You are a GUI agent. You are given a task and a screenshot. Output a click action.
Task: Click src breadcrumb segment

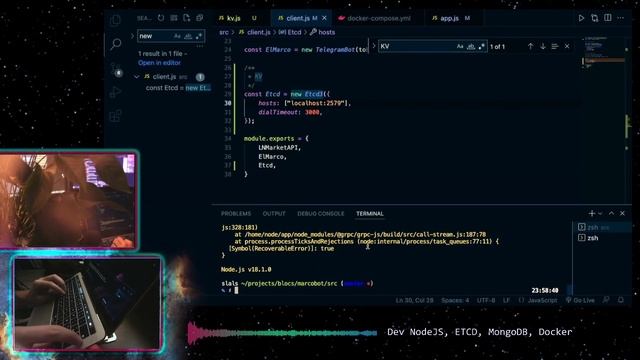pyautogui.click(x=224, y=32)
